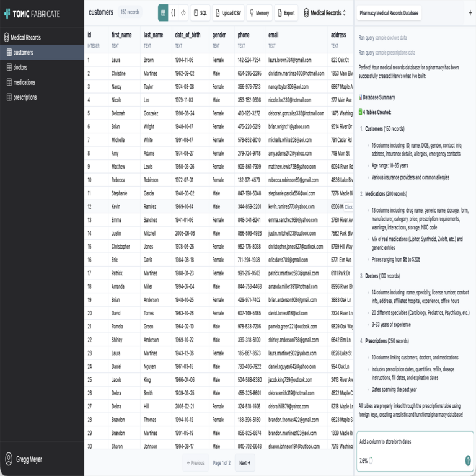
Task: Switch to code view icon
Action: (183, 12)
